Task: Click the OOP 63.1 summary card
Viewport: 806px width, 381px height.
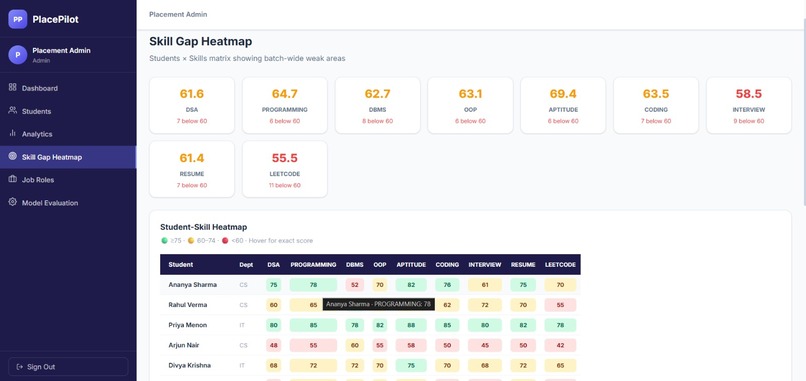Action: pos(470,105)
